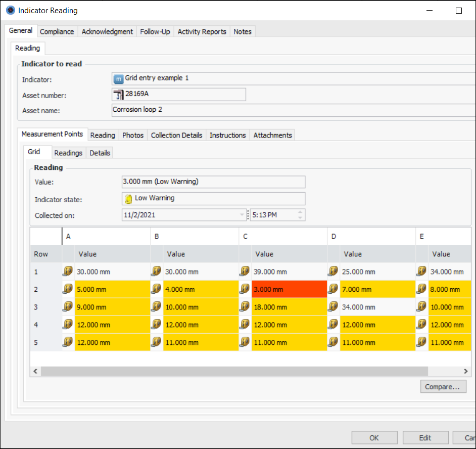Screen dimensions: 476x449
Task: Click the OK button
Action: pos(374,438)
